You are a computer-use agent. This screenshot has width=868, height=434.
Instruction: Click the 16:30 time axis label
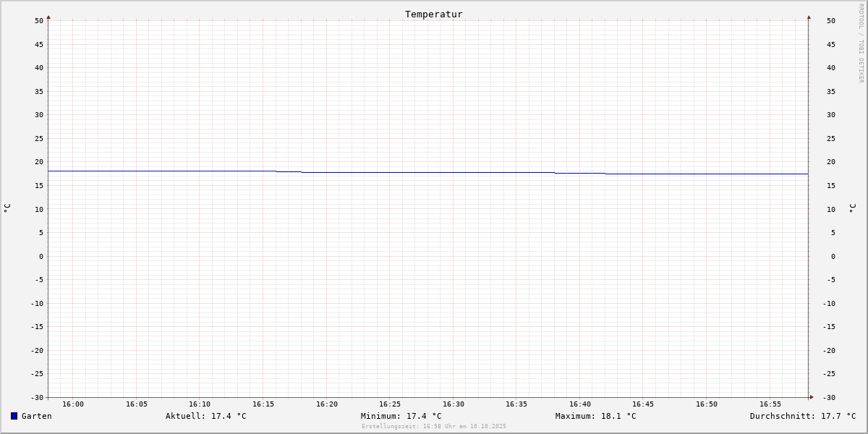click(454, 404)
